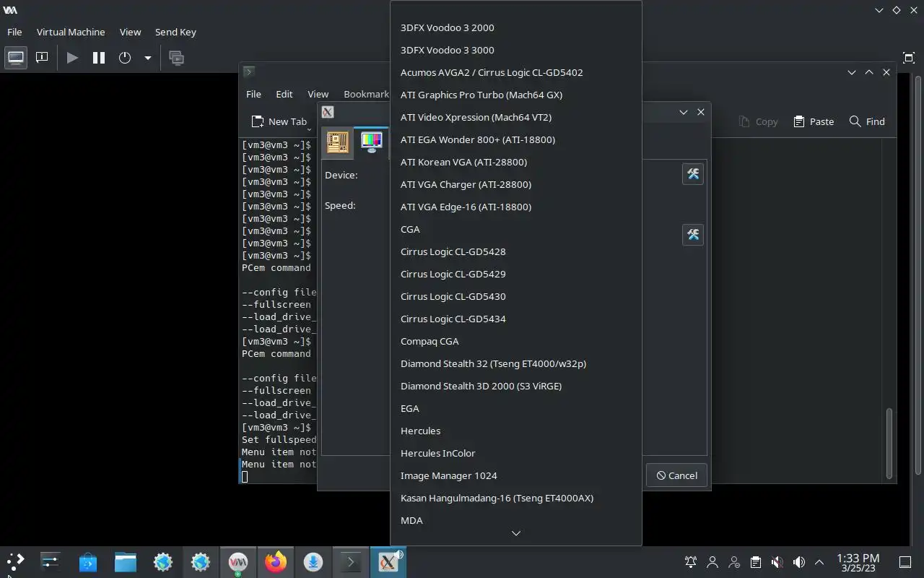924x578 pixels.
Task: Expand hidden system tray icons
Action: click(819, 562)
